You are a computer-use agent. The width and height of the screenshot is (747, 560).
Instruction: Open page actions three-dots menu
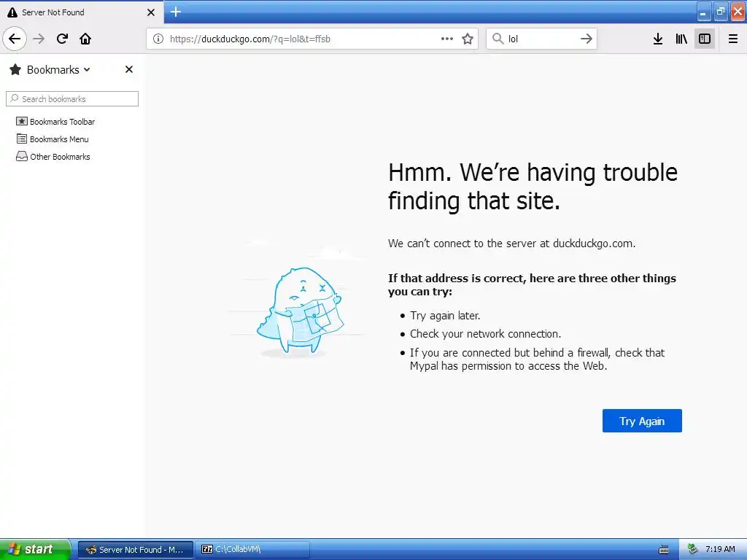pos(447,39)
